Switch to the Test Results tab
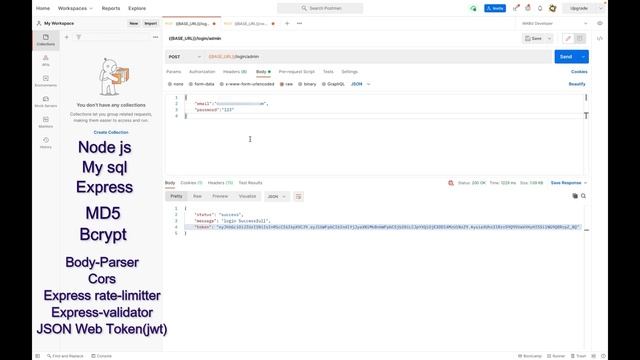Screen dimensions: 640x360 click(250, 183)
